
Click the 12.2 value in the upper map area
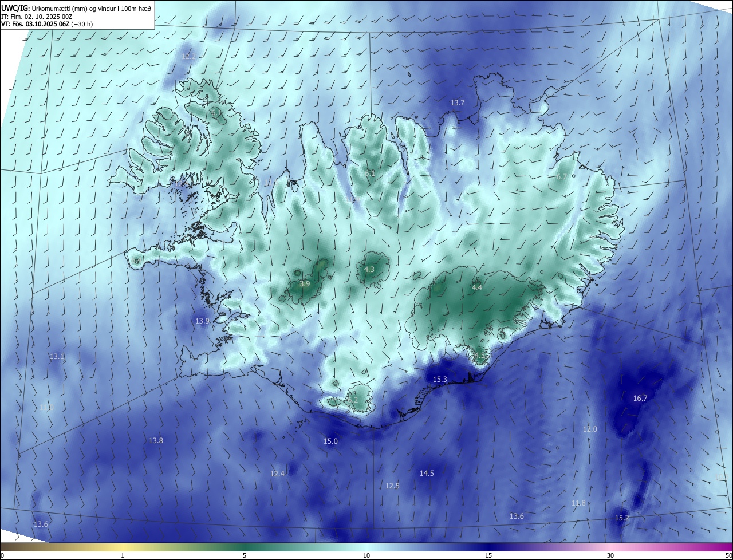[x=188, y=56]
